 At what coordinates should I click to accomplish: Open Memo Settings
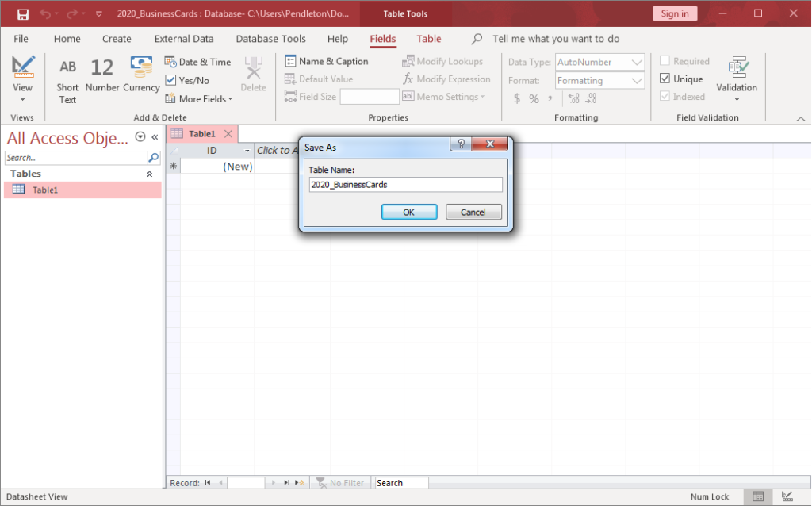pos(452,96)
